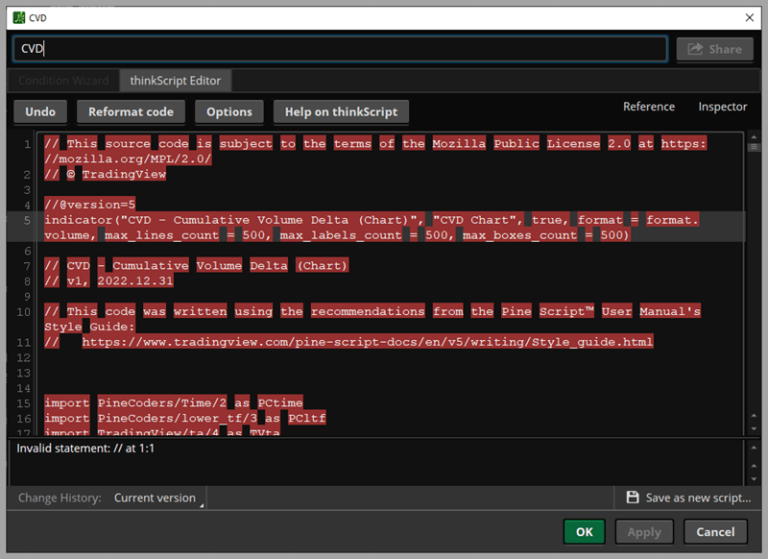Click the code editor scroll down arrow

(x=753, y=428)
